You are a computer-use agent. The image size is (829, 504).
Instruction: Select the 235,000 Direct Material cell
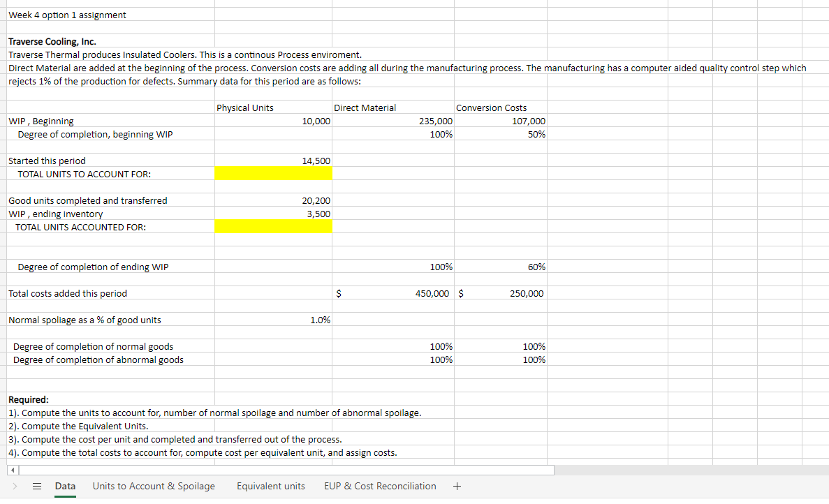pos(391,121)
